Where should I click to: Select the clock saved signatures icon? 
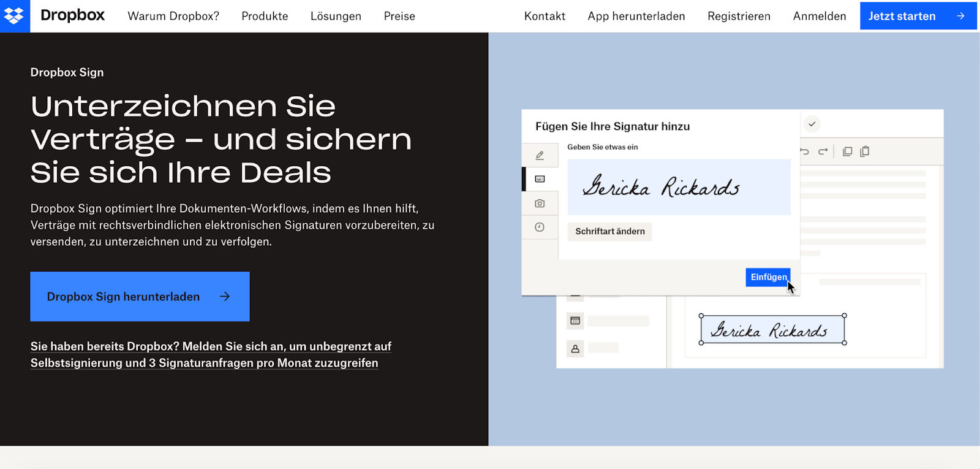(540, 227)
